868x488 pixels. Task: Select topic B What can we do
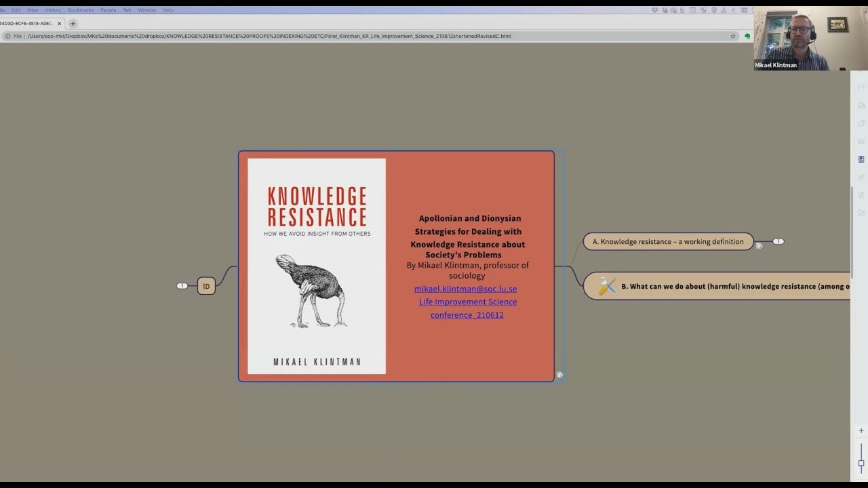pyautogui.click(x=717, y=286)
